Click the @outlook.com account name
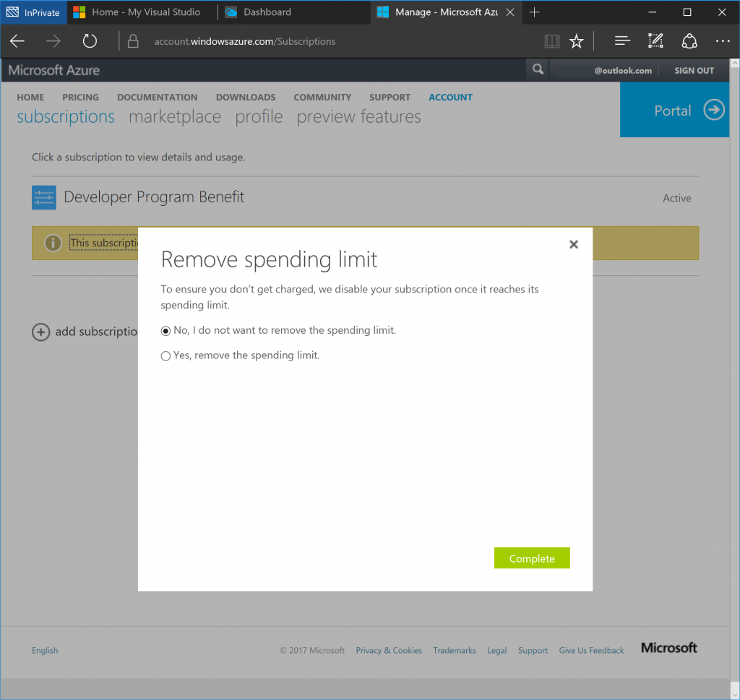The image size is (740, 700). [623, 70]
